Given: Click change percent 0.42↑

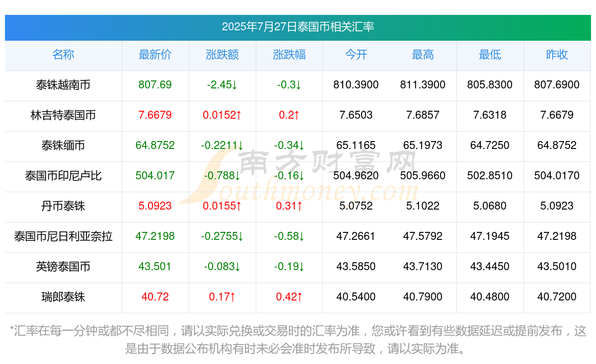Looking at the screenshot, I should [x=289, y=297].
